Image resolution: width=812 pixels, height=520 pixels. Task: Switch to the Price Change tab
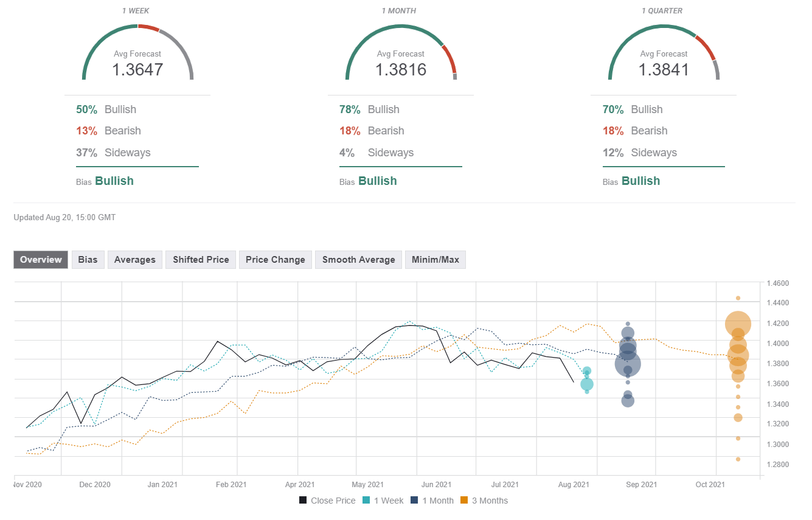coord(275,260)
